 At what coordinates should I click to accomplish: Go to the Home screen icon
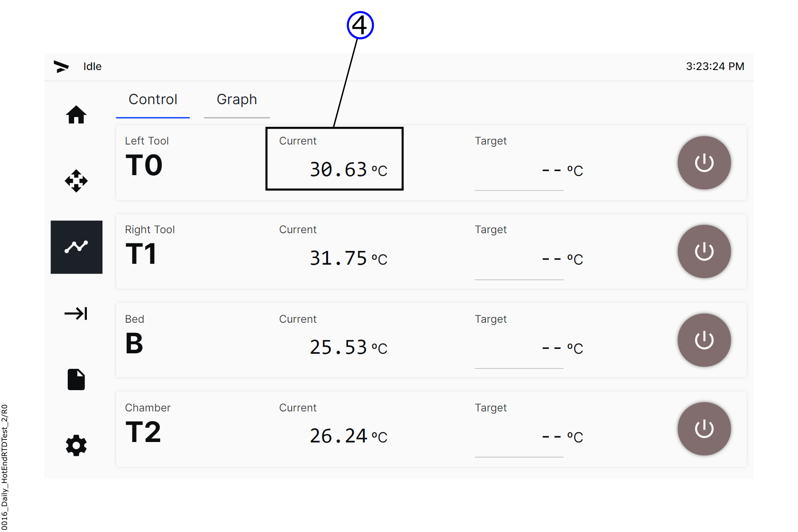tap(76, 115)
